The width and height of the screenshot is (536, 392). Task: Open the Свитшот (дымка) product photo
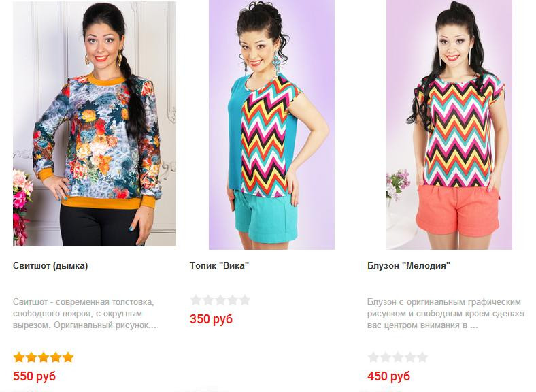95,123
